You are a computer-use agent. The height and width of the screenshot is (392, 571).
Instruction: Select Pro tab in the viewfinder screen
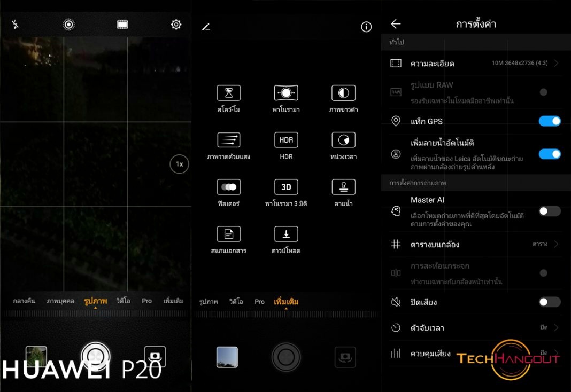(x=146, y=301)
